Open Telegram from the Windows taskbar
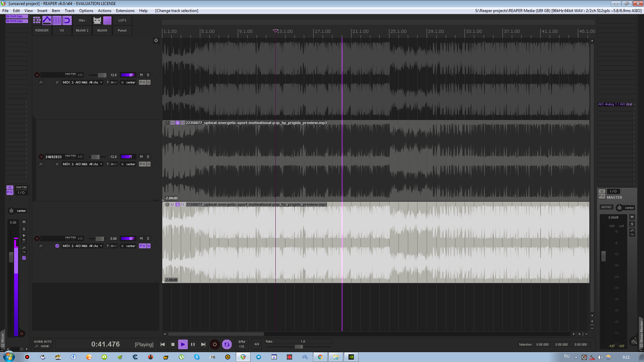This screenshot has height=362, width=644. [x=259, y=357]
